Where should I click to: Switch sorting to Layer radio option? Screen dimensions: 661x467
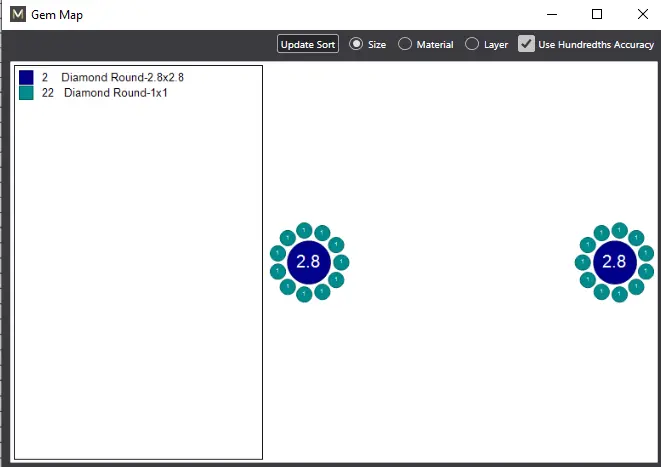pyautogui.click(x=472, y=45)
